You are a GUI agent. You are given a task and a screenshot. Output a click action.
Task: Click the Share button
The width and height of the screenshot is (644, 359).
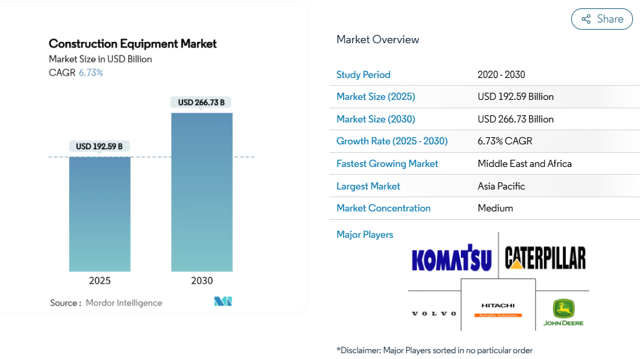pos(601,19)
